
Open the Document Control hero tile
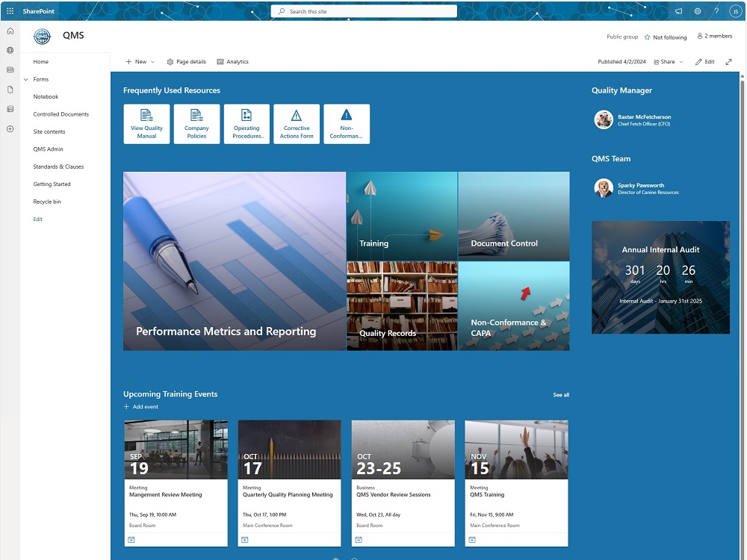514,217
